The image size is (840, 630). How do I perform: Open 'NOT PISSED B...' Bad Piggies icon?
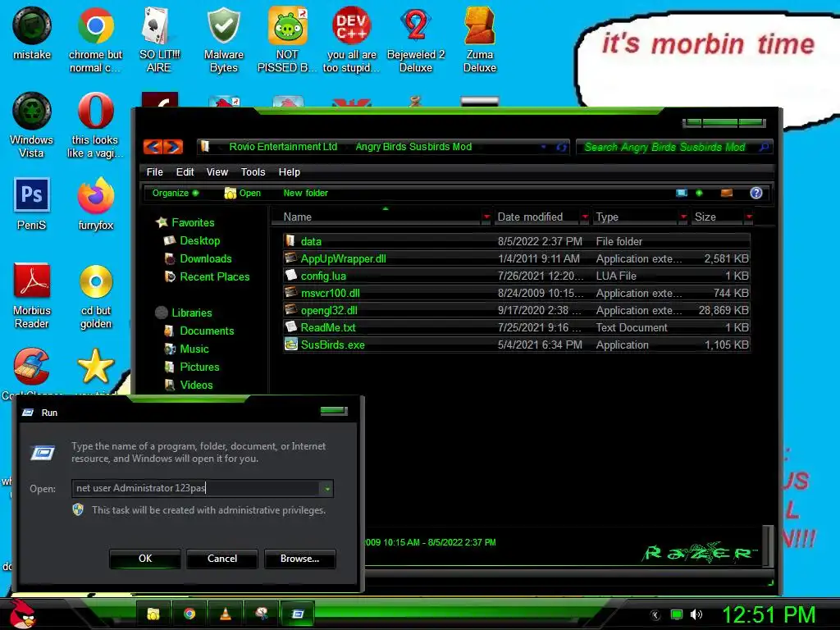[287, 39]
